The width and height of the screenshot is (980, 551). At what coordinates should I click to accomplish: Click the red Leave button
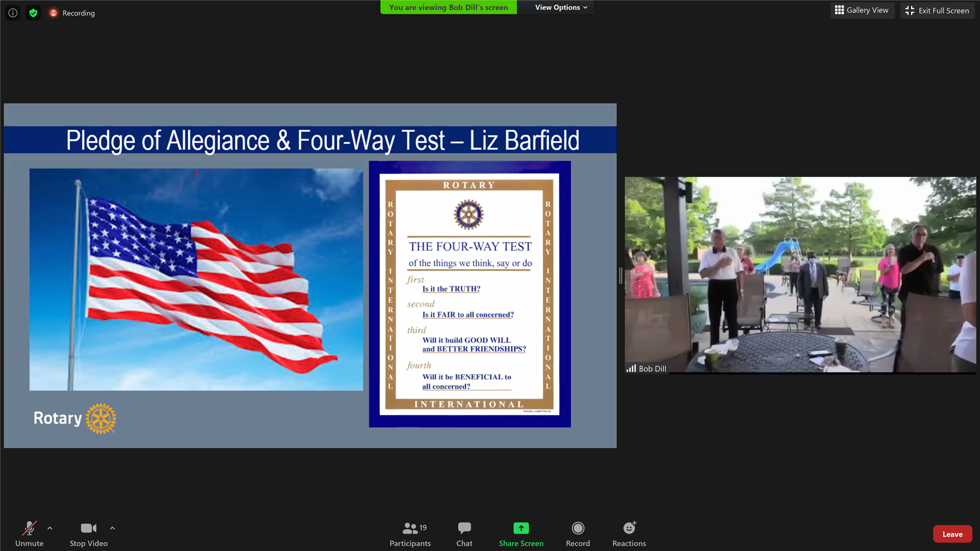(x=952, y=534)
